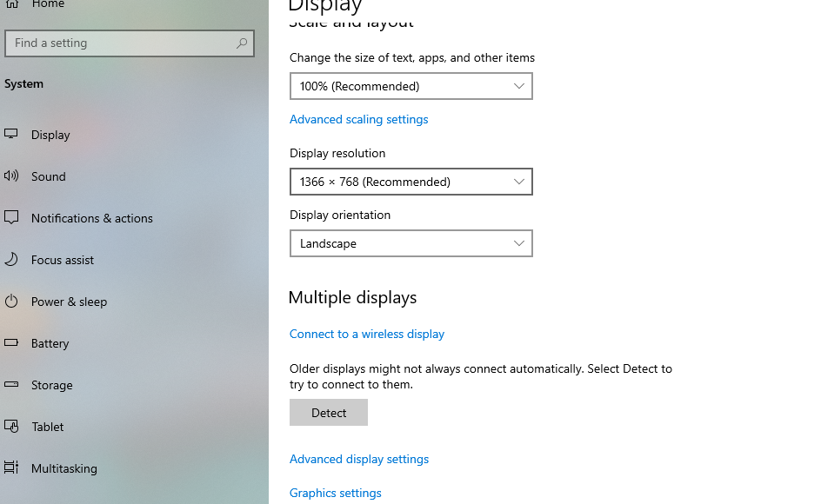The width and height of the screenshot is (821, 504).
Task: Click the Battery icon in sidebar
Action: (11, 343)
